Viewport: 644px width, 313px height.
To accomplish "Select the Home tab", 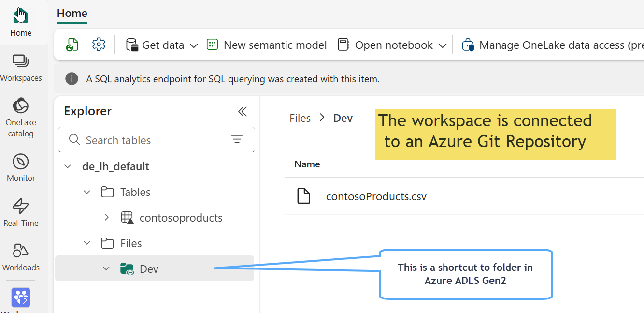I will coord(72,14).
